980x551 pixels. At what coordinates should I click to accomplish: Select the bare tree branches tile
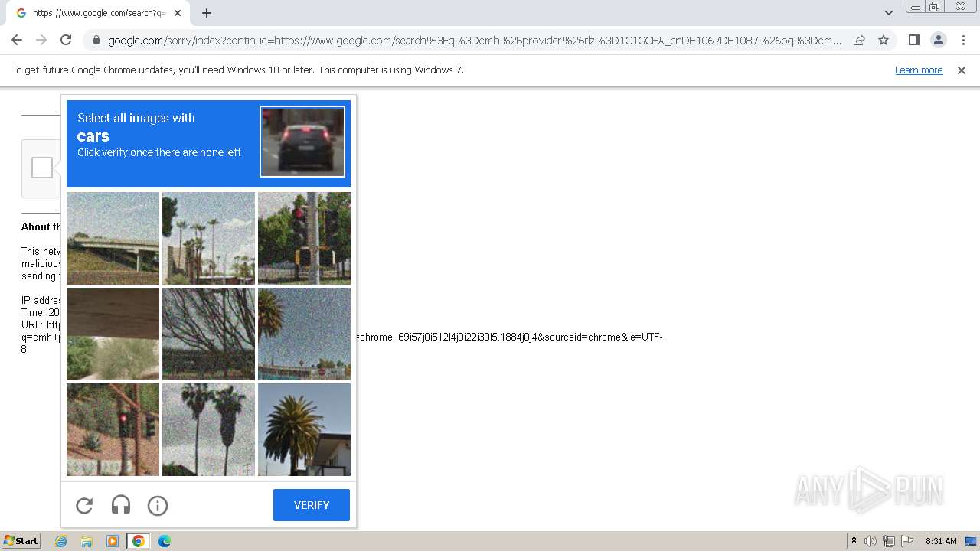coord(208,334)
